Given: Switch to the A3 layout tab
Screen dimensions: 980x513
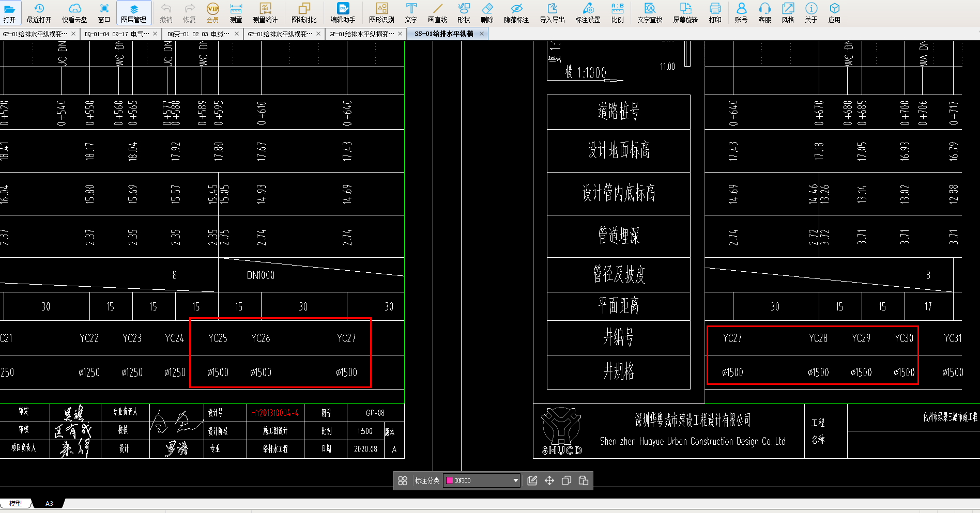Looking at the screenshot, I should pyautogui.click(x=49, y=503).
